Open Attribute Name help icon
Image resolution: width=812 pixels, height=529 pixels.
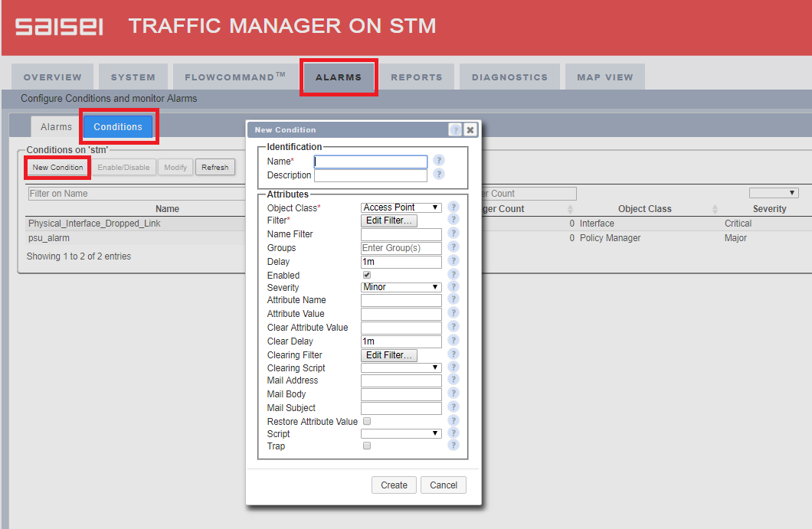pyautogui.click(x=453, y=299)
